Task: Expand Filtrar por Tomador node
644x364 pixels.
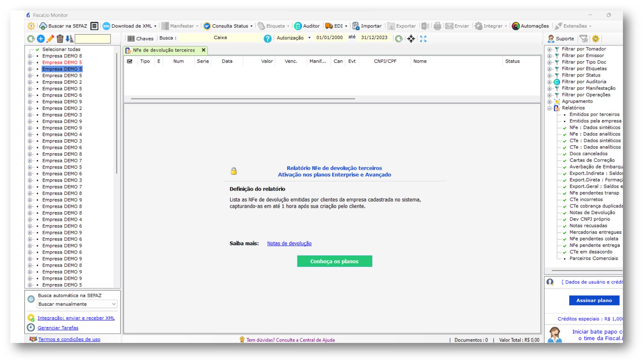Action: [x=549, y=49]
